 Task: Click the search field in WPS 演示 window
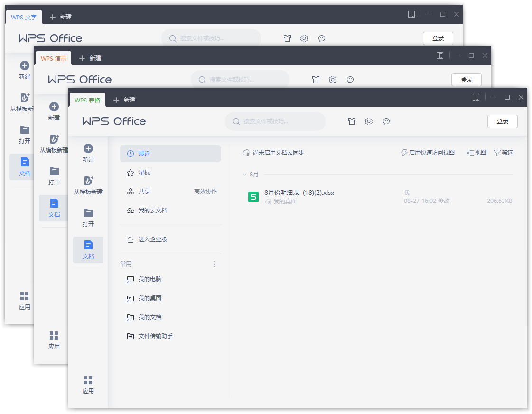(240, 80)
